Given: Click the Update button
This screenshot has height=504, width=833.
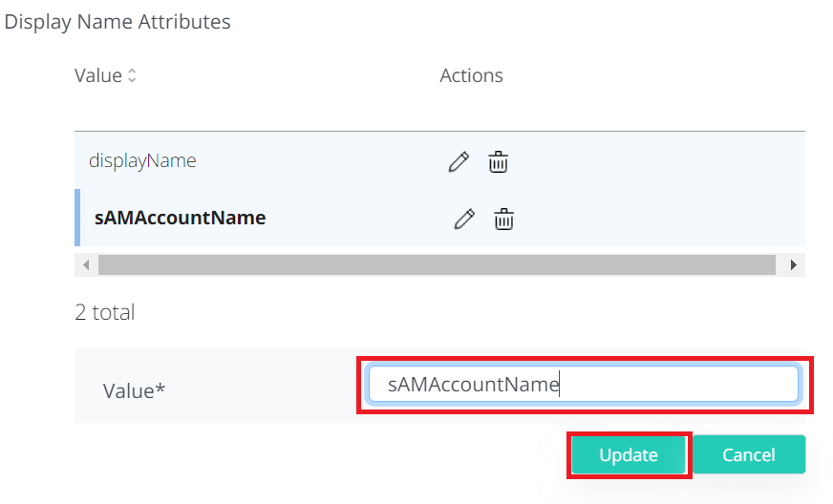Looking at the screenshot, I should (x=628, y=455).
